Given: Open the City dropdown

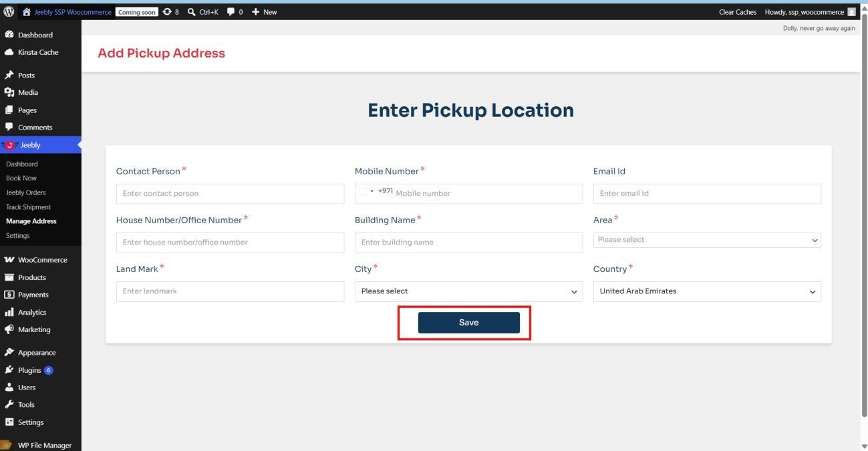Looking at the screenshot, I should point(468,291).
